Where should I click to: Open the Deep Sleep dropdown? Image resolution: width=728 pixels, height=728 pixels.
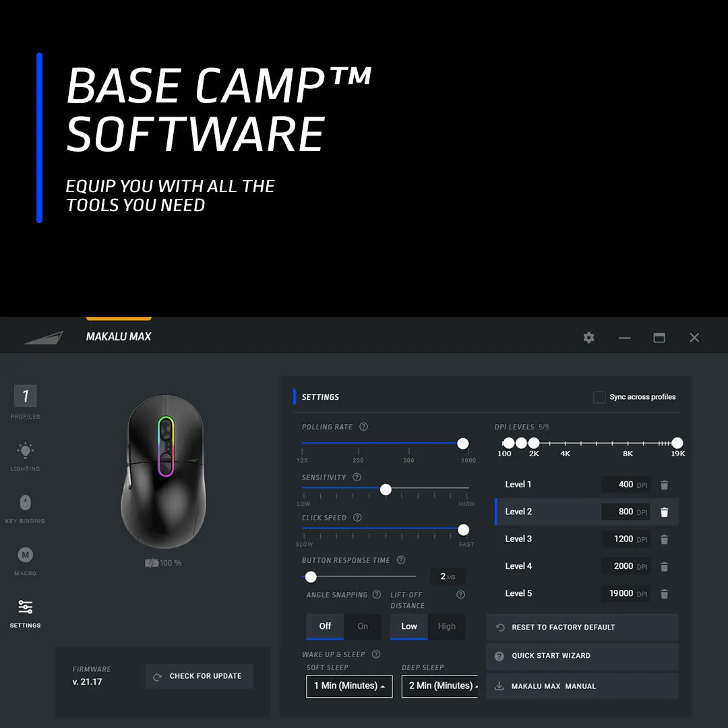440,686
